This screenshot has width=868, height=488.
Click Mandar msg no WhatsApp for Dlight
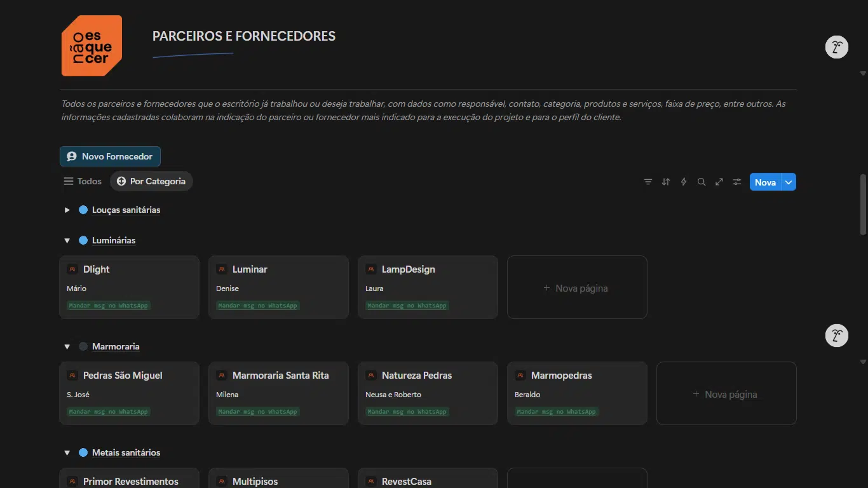coord(108,306)
